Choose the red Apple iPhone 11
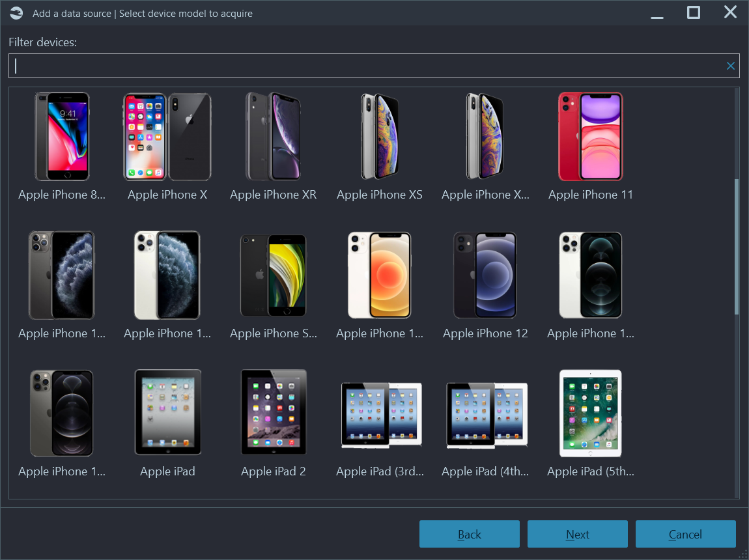Viewport: 749px width, 560px height. pyautogui.click(x=591, y=147)
